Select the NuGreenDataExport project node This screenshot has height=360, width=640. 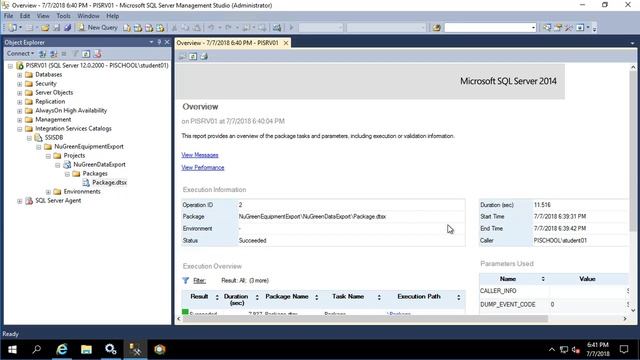click(x=99, y=164)
